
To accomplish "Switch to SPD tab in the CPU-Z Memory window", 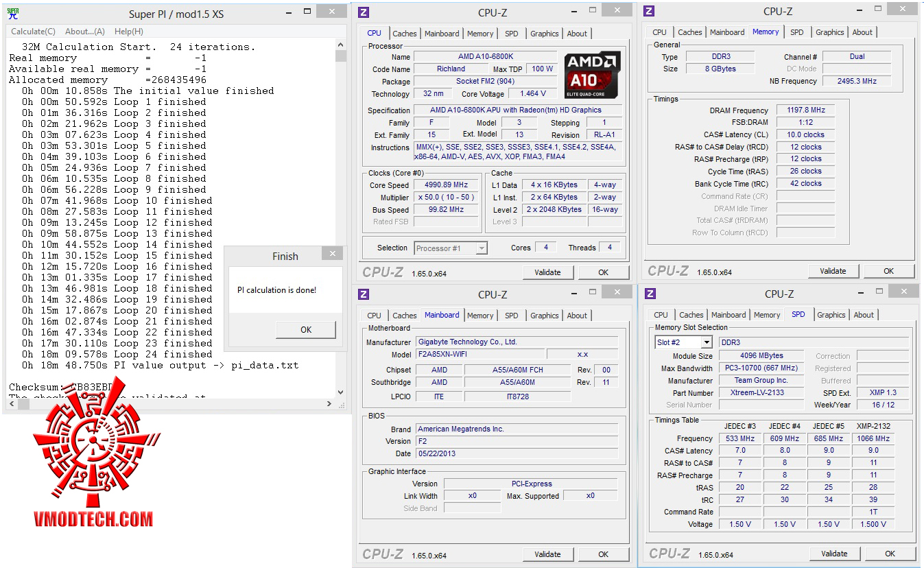I will point(797,32).
